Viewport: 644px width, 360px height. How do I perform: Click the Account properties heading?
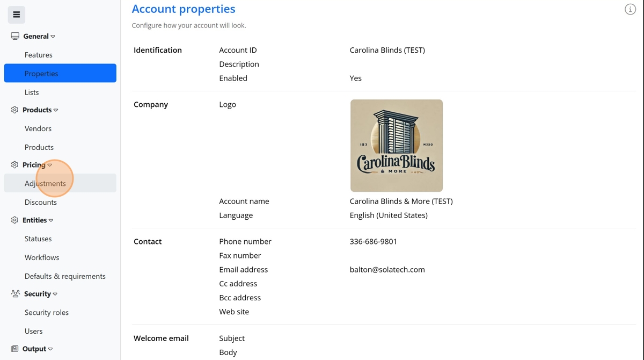pyautogui.click(x=184, y=9)
